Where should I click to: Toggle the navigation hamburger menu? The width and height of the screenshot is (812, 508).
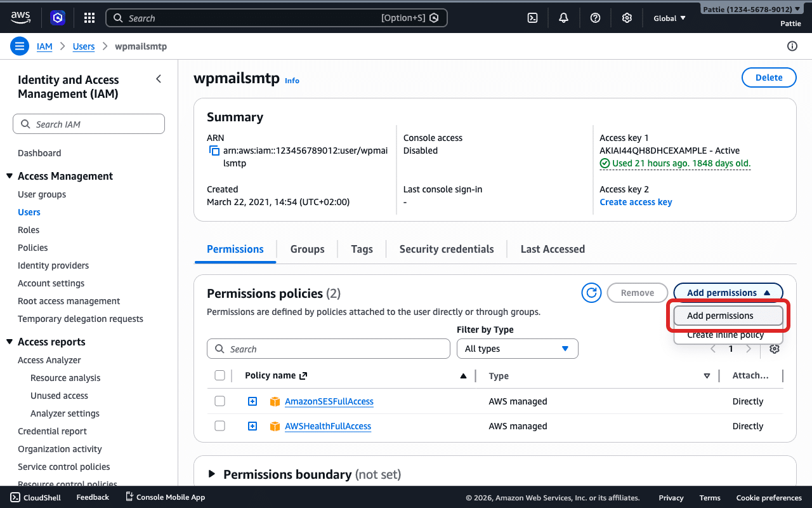coord(20,46)
